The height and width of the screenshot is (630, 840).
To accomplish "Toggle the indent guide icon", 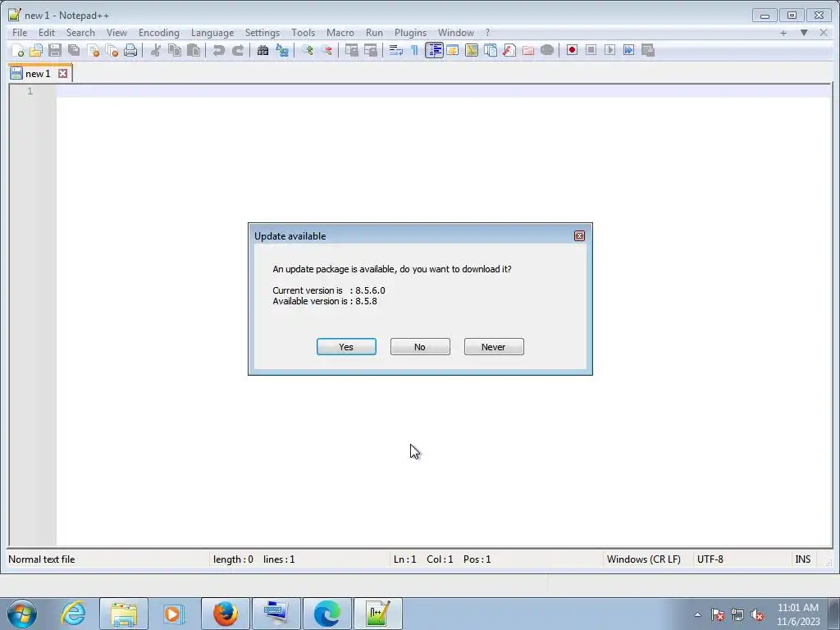I will click(x=434, y=50).
